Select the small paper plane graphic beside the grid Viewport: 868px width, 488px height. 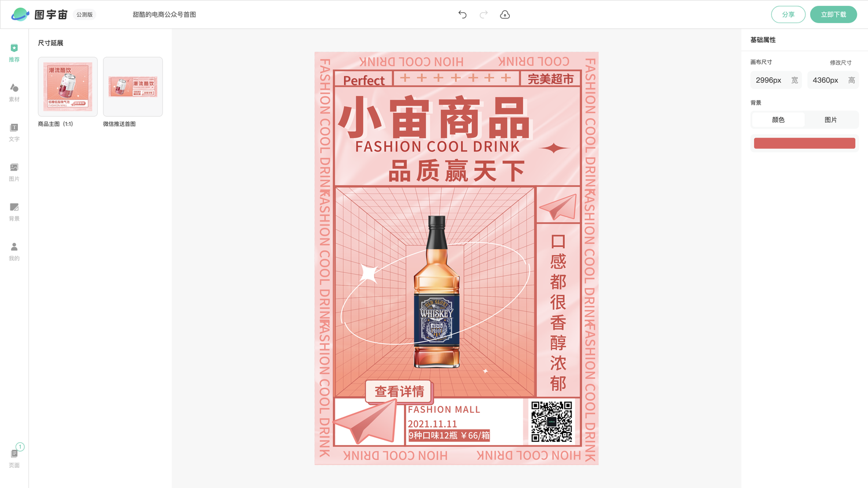tap(558, 206)
